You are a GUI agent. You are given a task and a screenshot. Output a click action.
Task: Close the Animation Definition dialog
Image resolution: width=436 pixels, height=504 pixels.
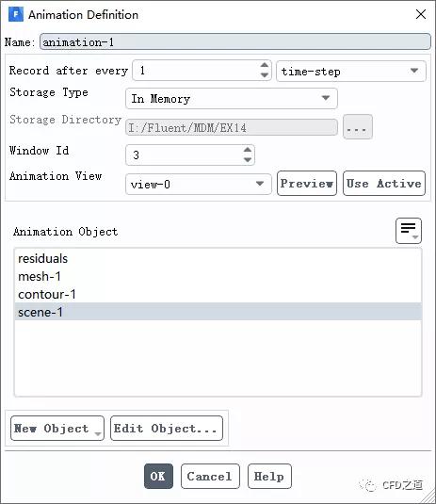(x=421, y=14)
